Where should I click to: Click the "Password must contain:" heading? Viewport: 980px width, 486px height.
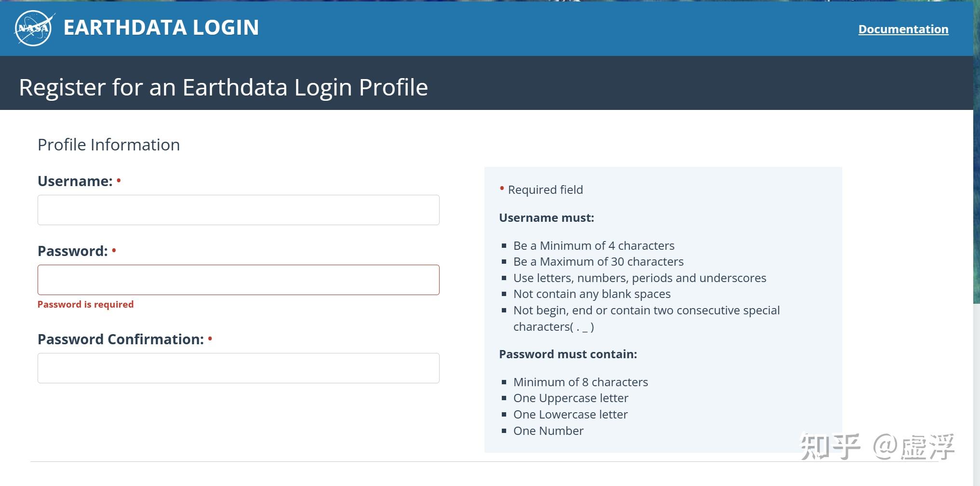pos(568,354)
